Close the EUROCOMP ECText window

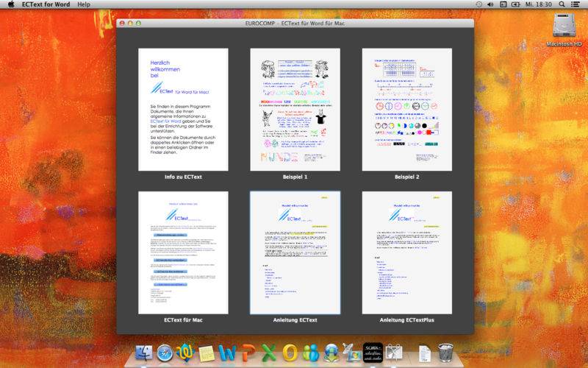122,24
